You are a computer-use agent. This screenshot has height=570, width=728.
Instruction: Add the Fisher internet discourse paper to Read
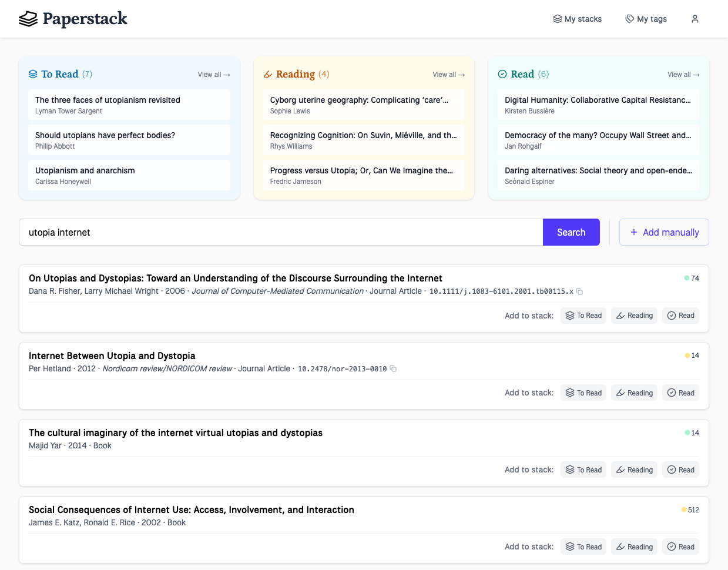(680, 316)
